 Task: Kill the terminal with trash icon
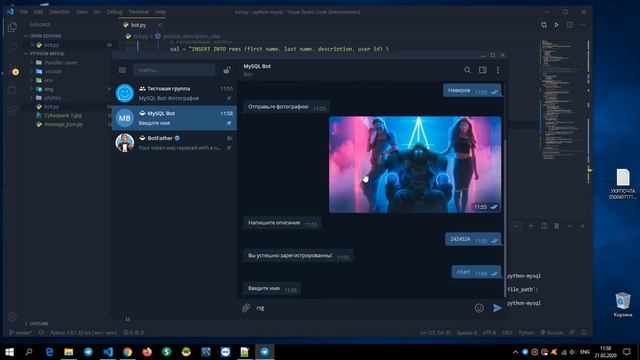(x=556, y=226)
